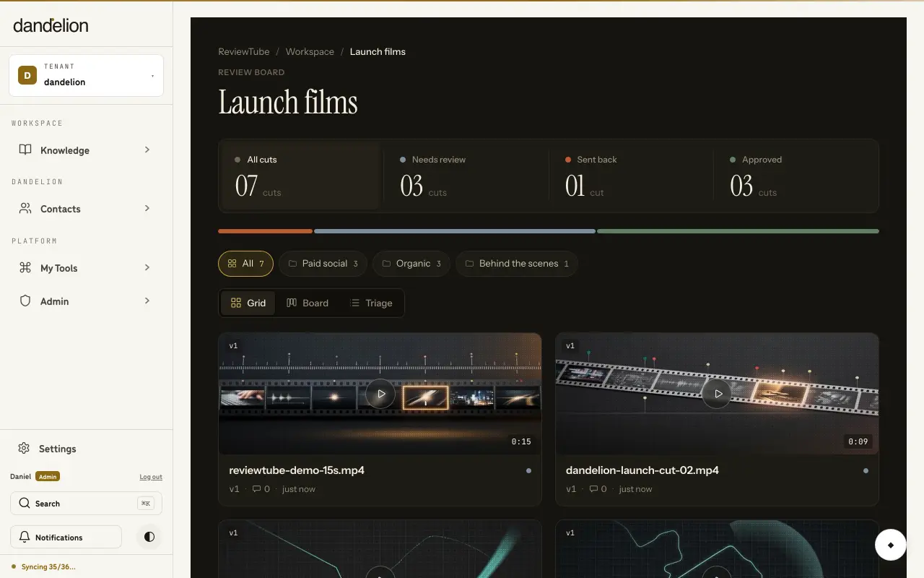
Task: Open the dandelion-launch-cut-02.mp4 thumbnail
Action: [717, 394]
